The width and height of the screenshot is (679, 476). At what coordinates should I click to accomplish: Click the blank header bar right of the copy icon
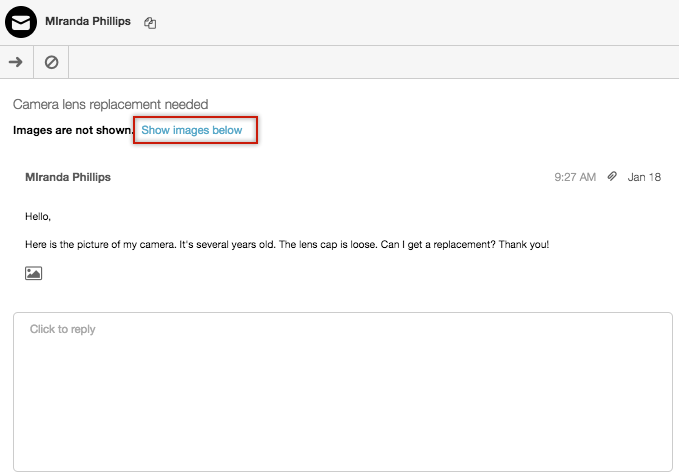(418, 22)
